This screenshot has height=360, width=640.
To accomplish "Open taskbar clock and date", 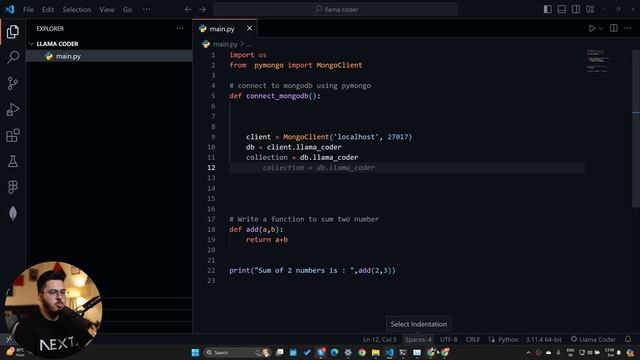I will click(610, 352).
